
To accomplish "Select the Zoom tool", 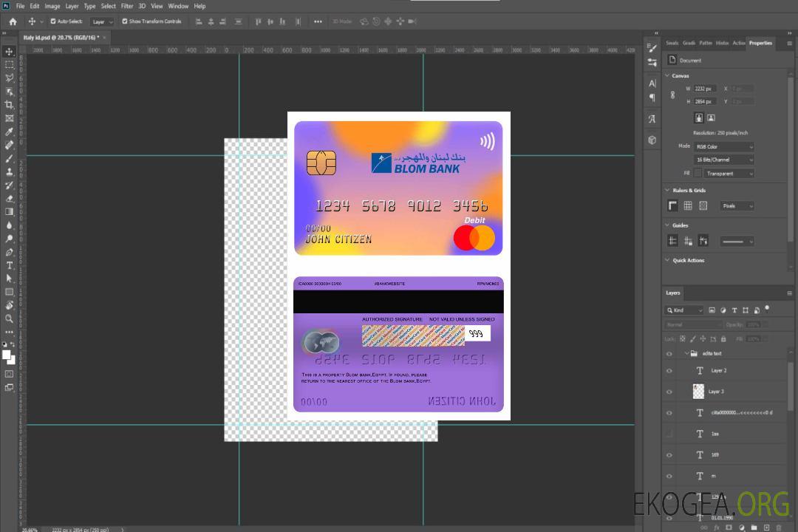I will tap(9, 318).
